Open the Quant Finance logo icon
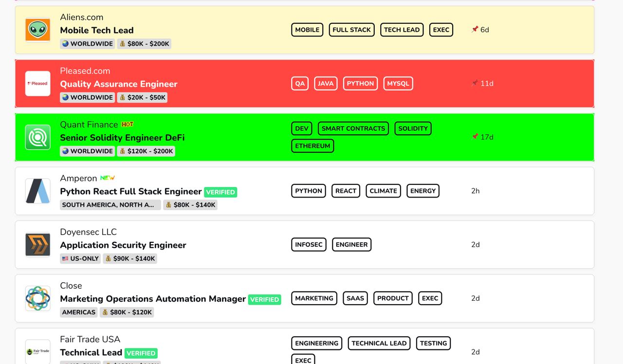 point(38,137)
